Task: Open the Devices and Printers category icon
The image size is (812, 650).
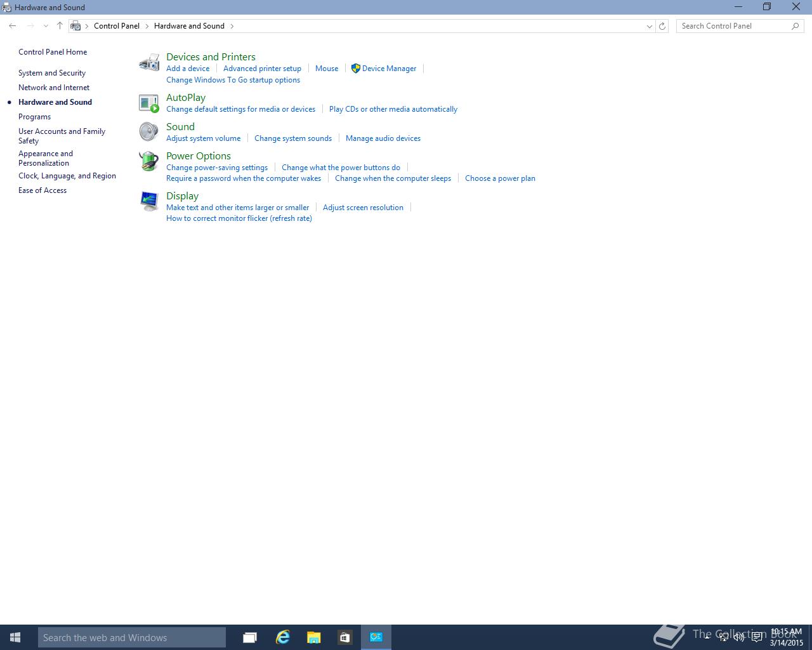Action: click(149, 62)
